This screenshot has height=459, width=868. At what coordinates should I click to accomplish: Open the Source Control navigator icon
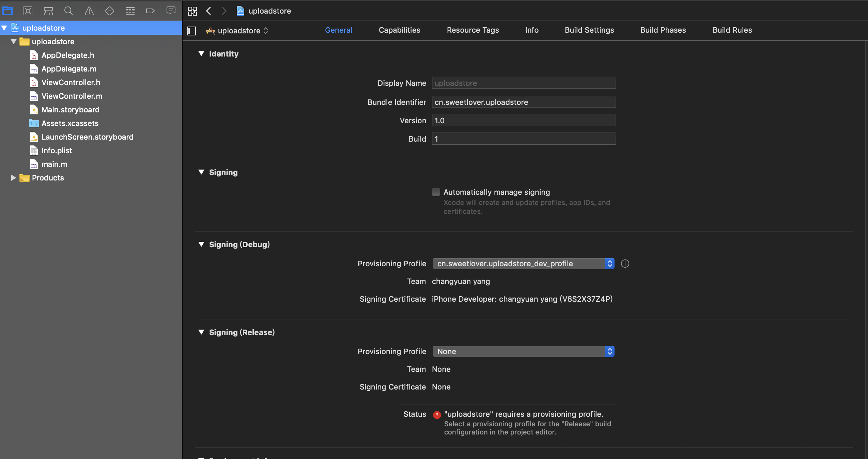point(28,11)
